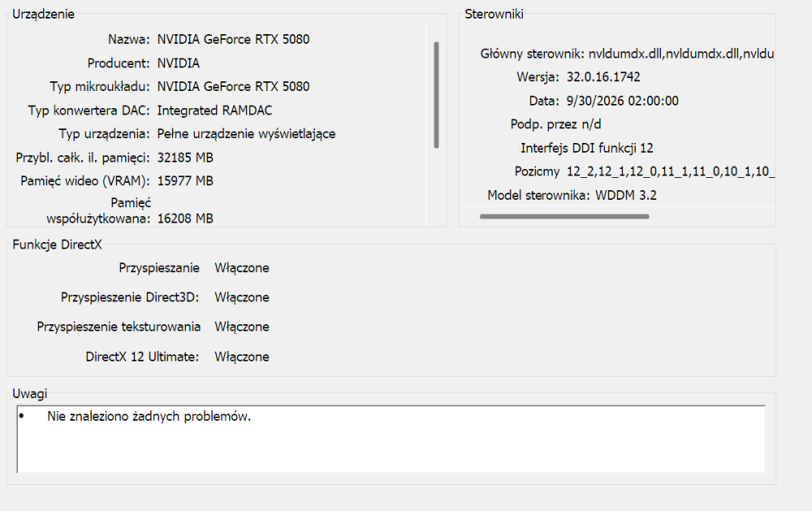Click the driver date "9/30/2026 02:00:00"
812x511 pixels.
pyautogui.click(x=623, y=101)
